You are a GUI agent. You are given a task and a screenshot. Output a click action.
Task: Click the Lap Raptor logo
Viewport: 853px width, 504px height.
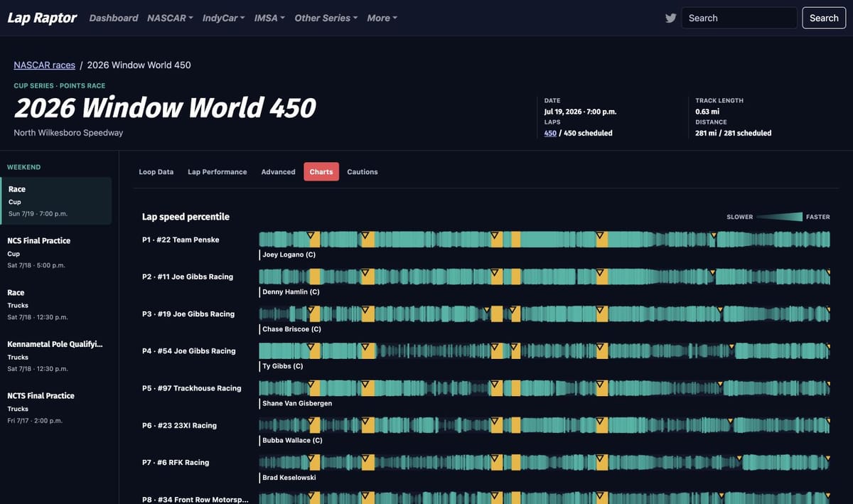[x=42, y=18]
